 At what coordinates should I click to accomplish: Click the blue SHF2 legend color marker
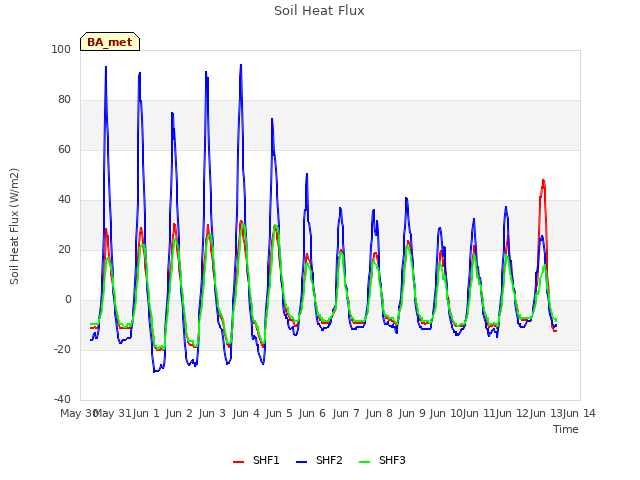click(301, 462)
